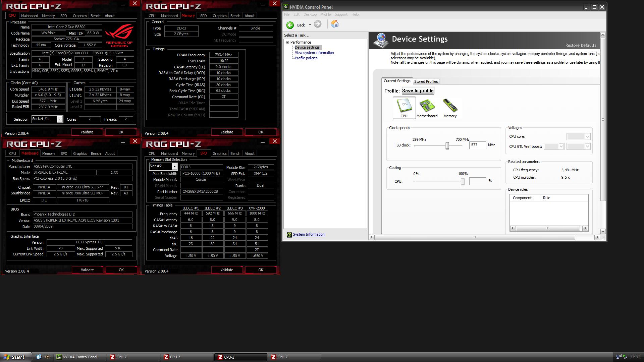
Task: Click the System Information icon at bottom
Action: pos(289,235)
